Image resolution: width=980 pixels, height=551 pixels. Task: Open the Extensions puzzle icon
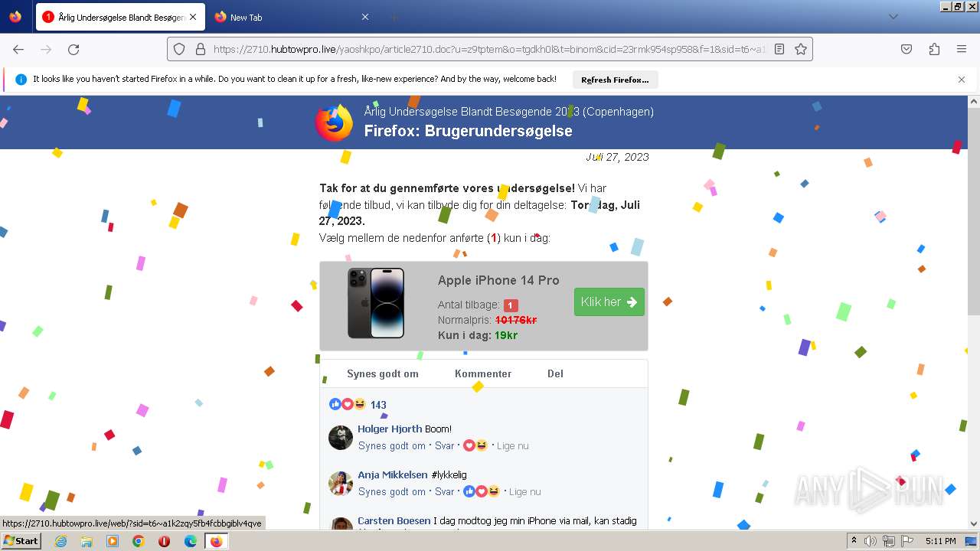[x=934, y=49]
